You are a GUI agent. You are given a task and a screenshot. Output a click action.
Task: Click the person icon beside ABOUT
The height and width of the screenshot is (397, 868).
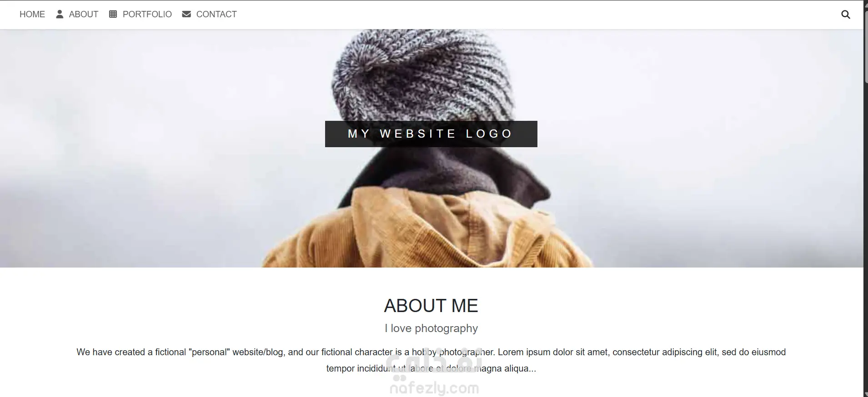pos(60,14)
